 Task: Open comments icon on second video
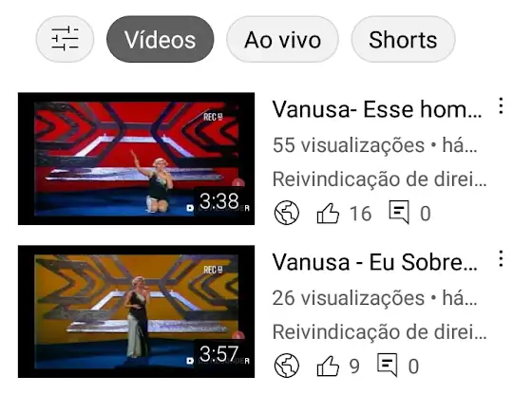pyautogui.click(x=388, y=365)
